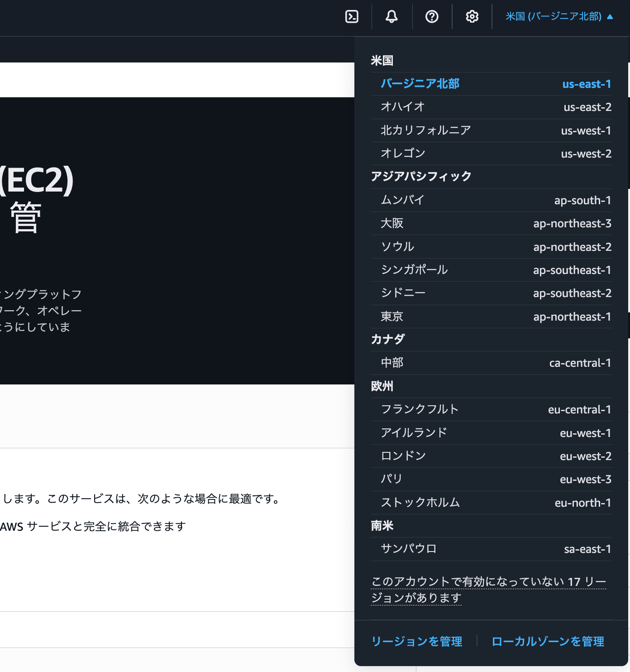
Task: Select the 東京 ap-northeast-1 region
Action: pos(491,317)
